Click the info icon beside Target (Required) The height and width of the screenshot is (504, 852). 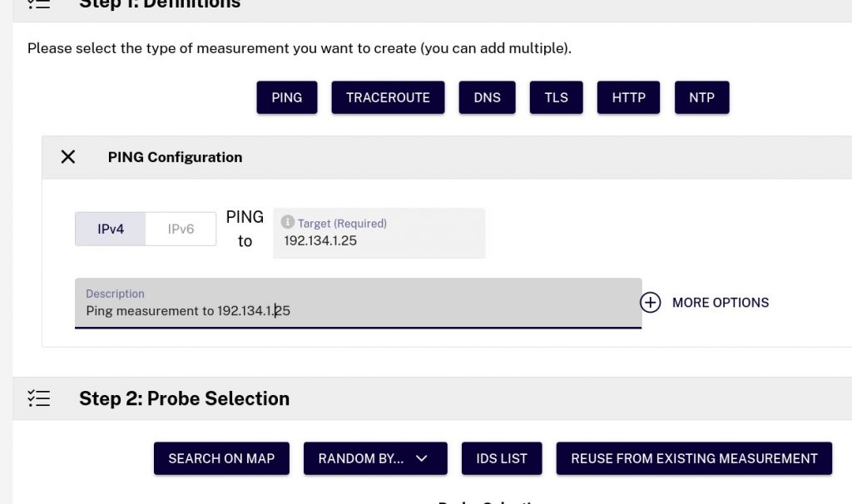(287, 223)
